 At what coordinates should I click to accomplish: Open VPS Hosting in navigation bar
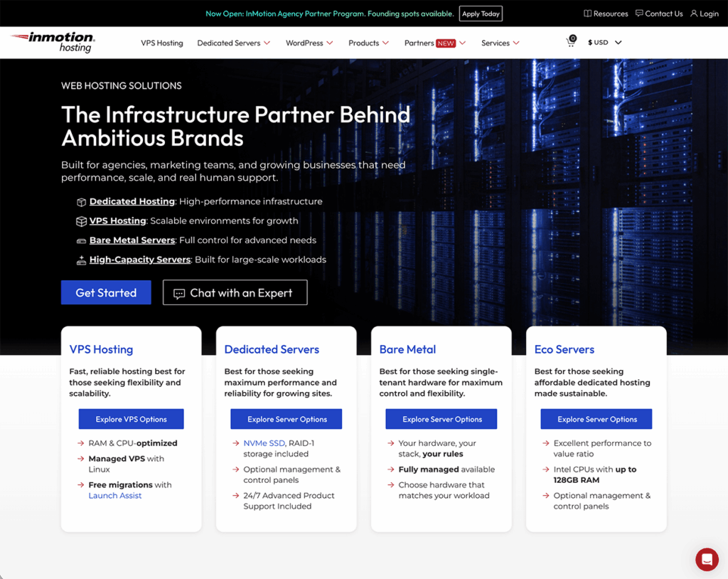tap(162, 43)
